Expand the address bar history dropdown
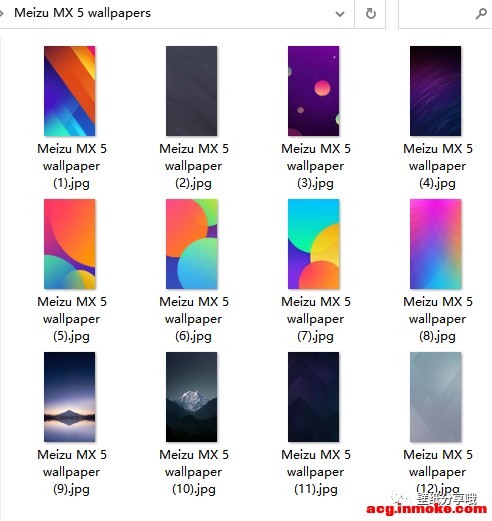492x521 pixels. (x=340, y=14)
